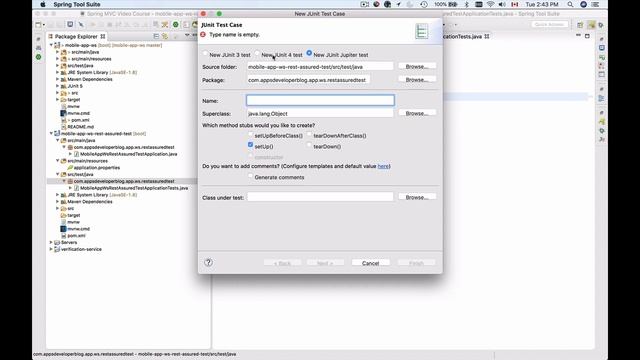The image size is (640, 360).
Task: Click the Wi-Fi icon in the menu bar
Action: coord(491,4)
